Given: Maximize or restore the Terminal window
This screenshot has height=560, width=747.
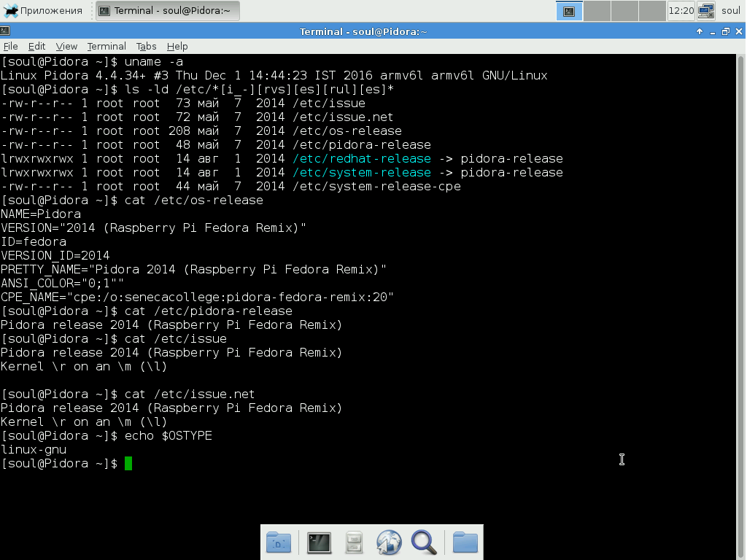Looking at the screenshot, I should (726, 31).
